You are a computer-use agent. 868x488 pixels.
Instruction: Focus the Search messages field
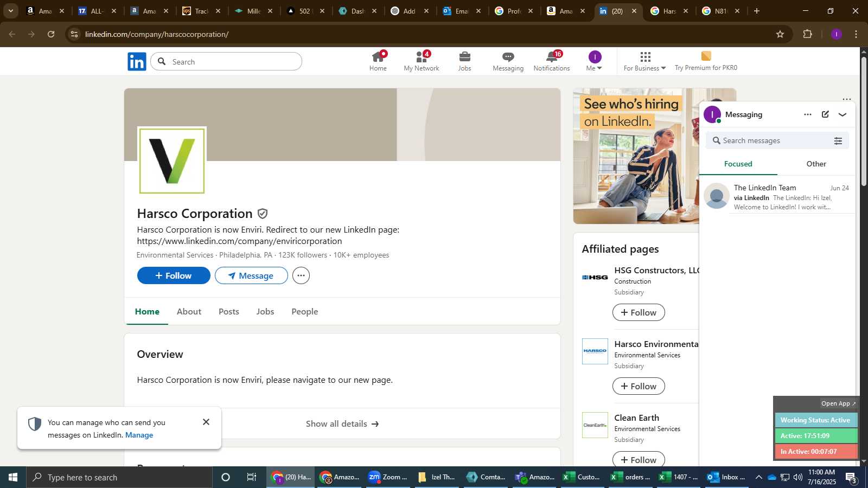point(770,141)
